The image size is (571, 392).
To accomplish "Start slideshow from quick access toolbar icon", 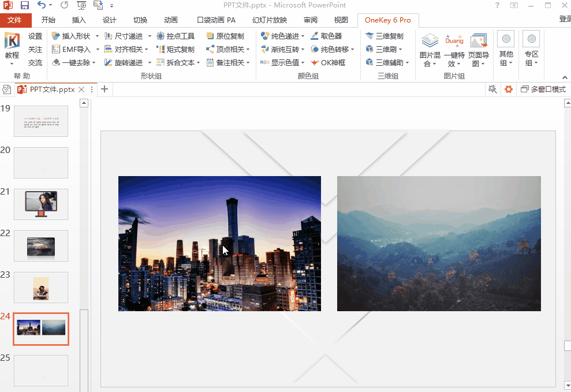I will click(81, 5).
